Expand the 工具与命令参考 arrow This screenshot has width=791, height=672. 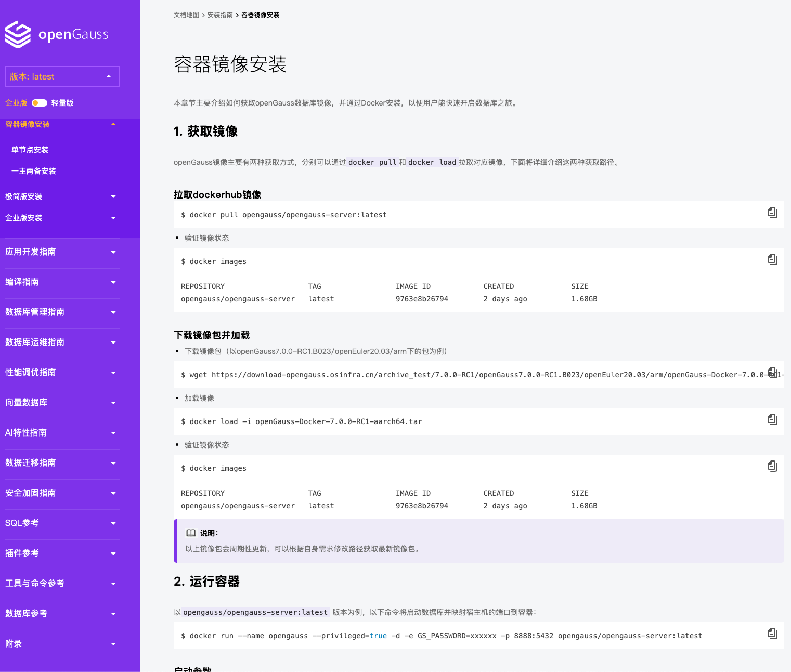tap(113, 584)
